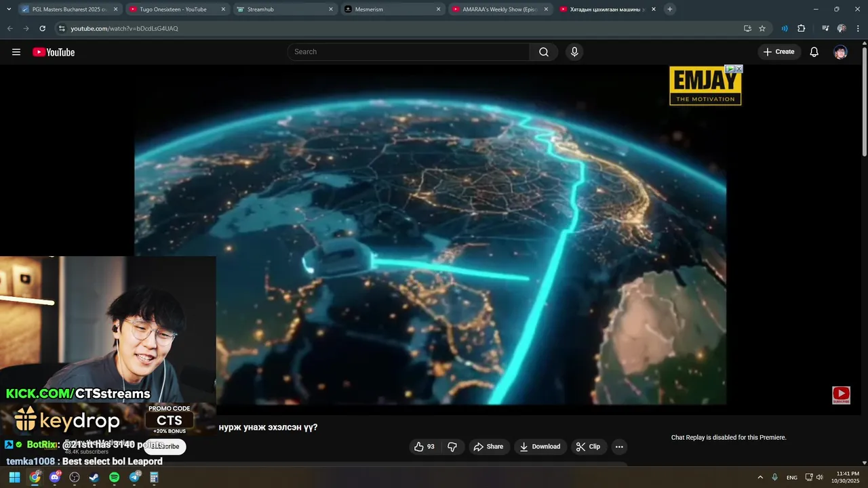Open YouTube notifications bell
This screenshot has height=488, width=868.
814,52
